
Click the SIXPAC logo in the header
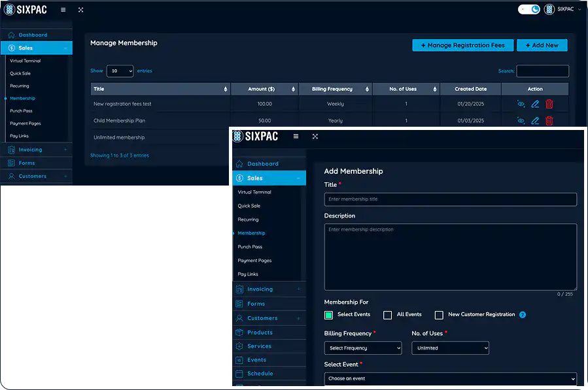[26, 9]
